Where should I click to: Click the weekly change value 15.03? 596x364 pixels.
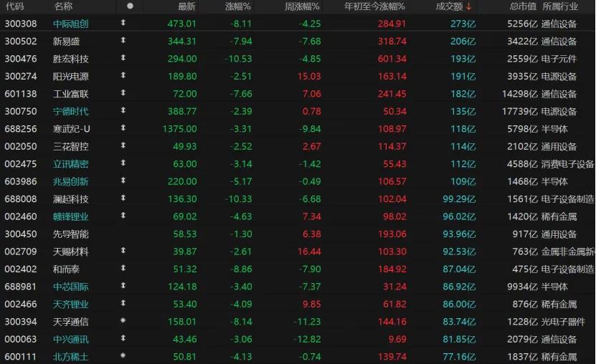tap(309, 76)
